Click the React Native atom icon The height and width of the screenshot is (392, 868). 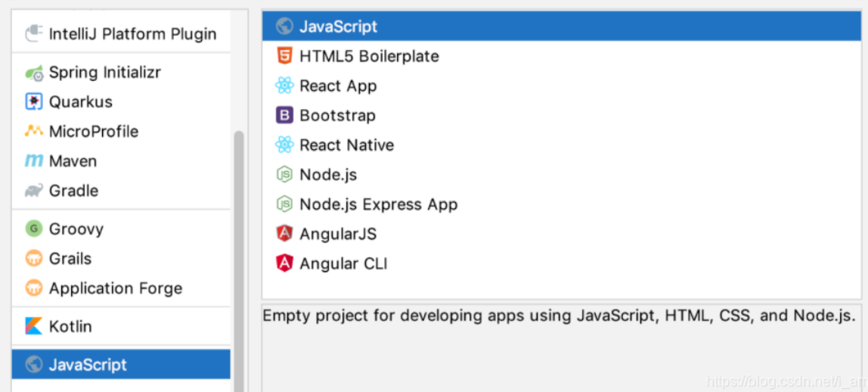pyautogui.click(x=284, y=145)
